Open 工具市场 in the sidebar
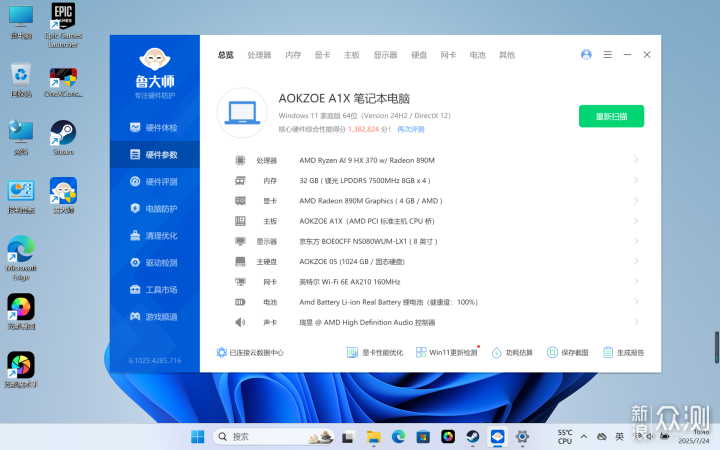The image size is (720, 450). click(154, 290)
